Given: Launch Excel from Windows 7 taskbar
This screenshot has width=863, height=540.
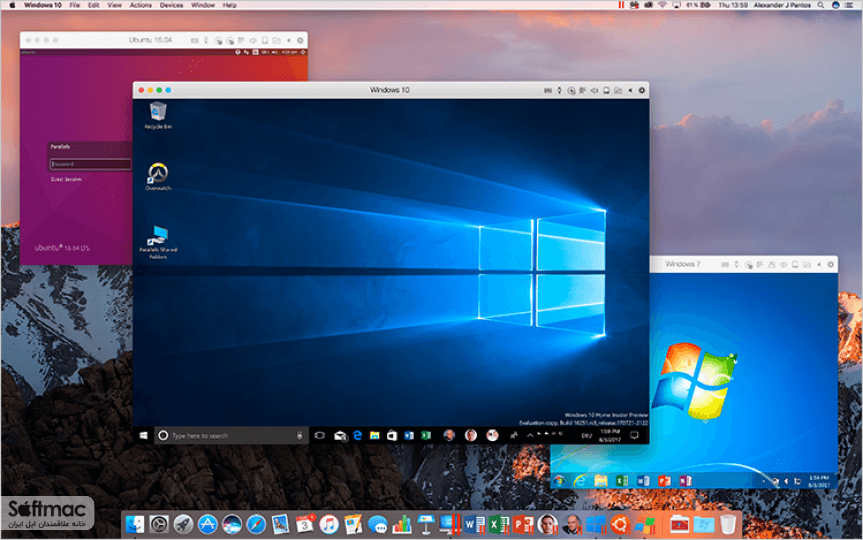Looking at the screenshot, I should coord(622,481).
